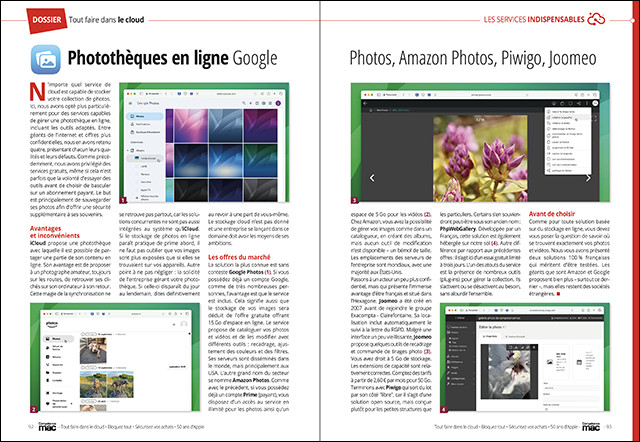Click the mac magazine logo on right page footer
Viewport: 640px width, 442px height.
[551, 429]
